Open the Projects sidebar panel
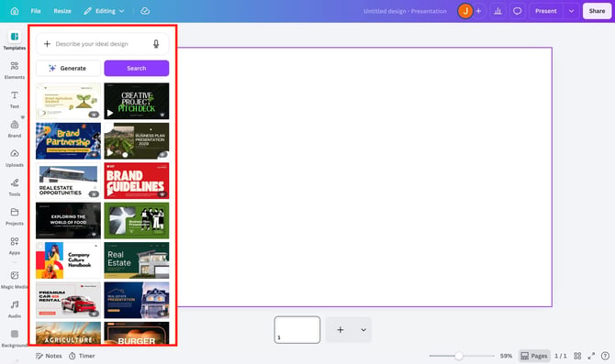The image size is (615, 364). click(15, 216)
